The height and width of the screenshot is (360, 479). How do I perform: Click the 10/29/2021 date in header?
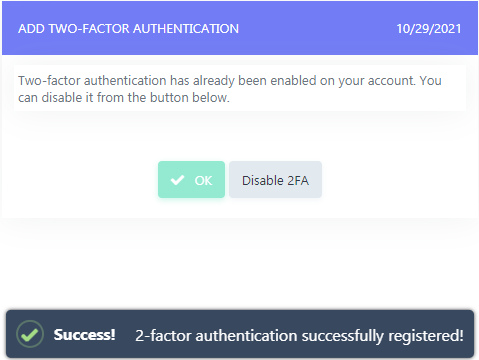429,29
